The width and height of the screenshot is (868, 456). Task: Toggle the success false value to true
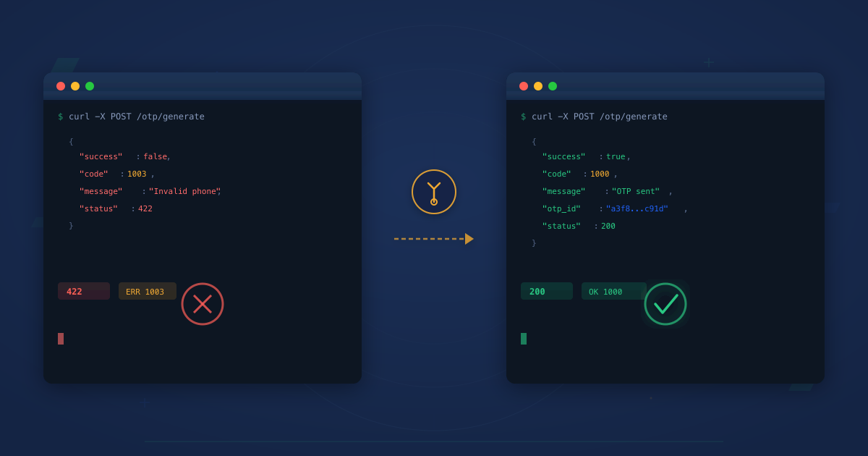156,156
